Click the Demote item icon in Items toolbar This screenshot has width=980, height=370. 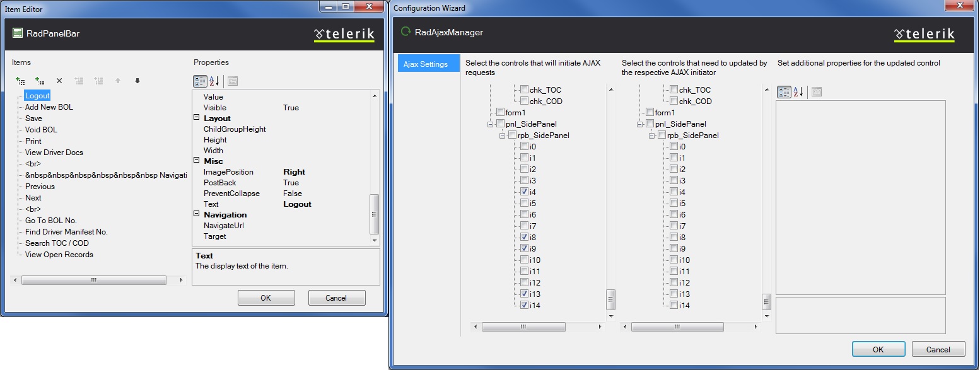[x=98, y=81]
